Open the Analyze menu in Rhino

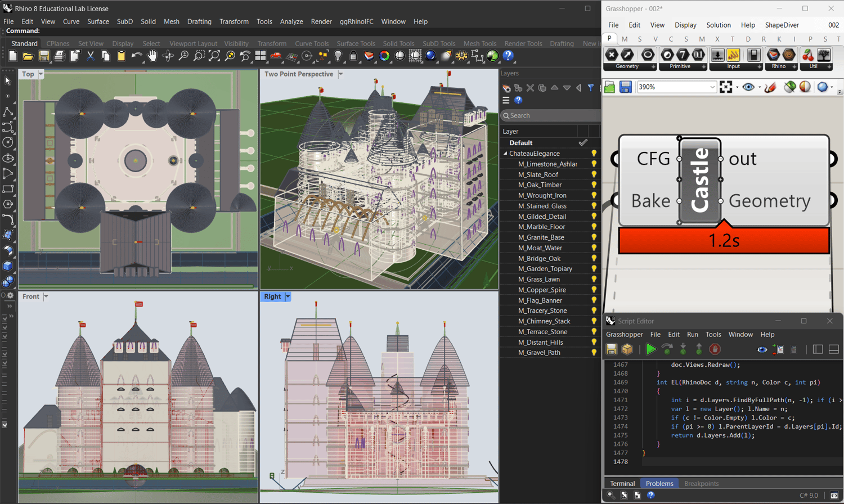(x=291, y=21)
